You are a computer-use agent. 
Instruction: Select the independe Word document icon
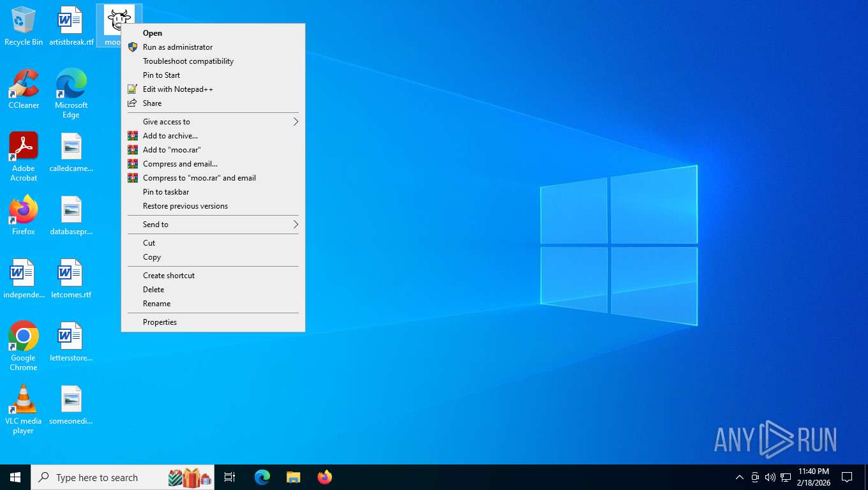point(24,279)
